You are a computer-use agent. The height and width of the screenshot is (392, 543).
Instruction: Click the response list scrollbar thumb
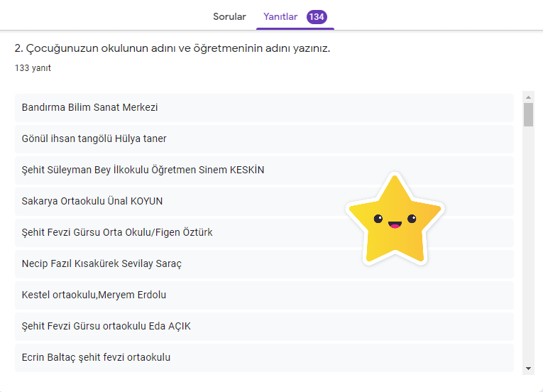[528, 114]
